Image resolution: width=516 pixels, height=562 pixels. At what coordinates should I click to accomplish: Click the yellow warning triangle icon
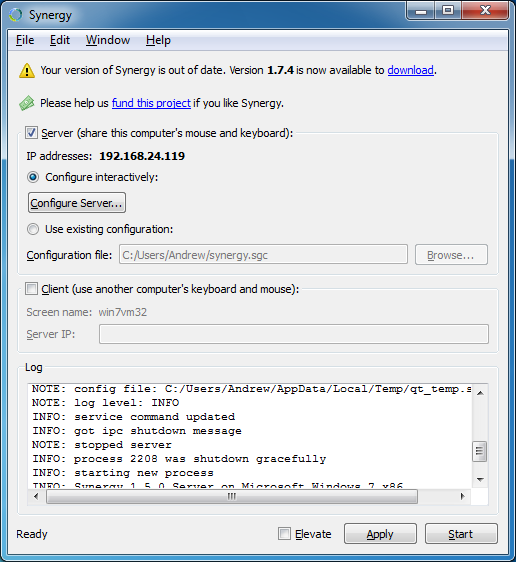click(x=27, y=70)
